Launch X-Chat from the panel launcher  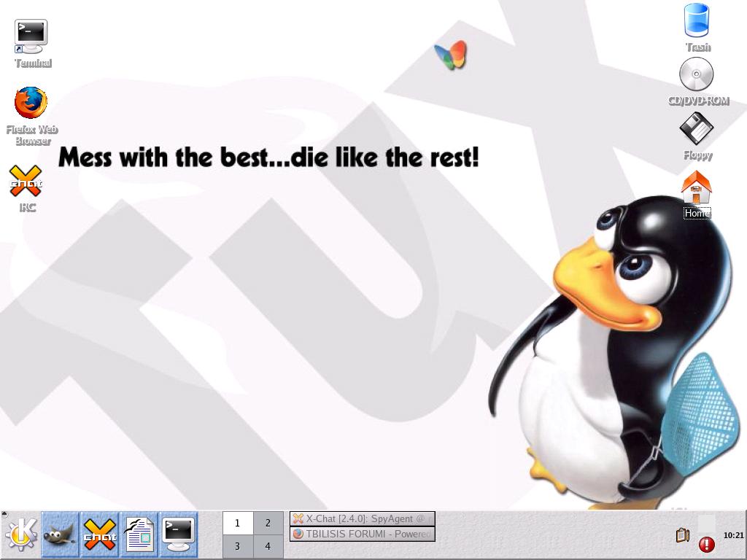click(99, 534)
